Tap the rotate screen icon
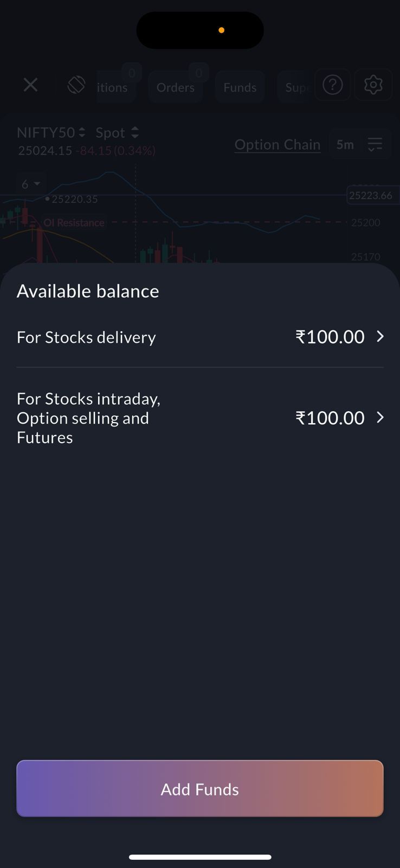Viewport: 400px width, 868px height. [x=76, y=85]
